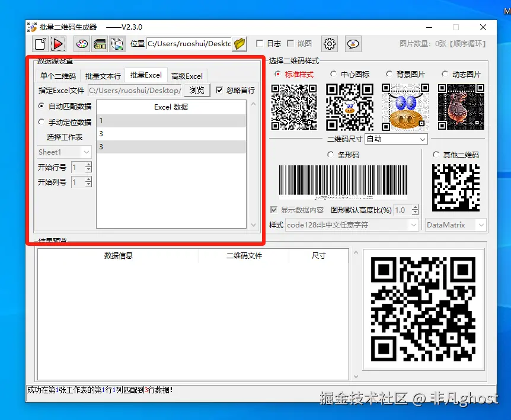Open output folder via yellow folder icon

click(239, 44)
